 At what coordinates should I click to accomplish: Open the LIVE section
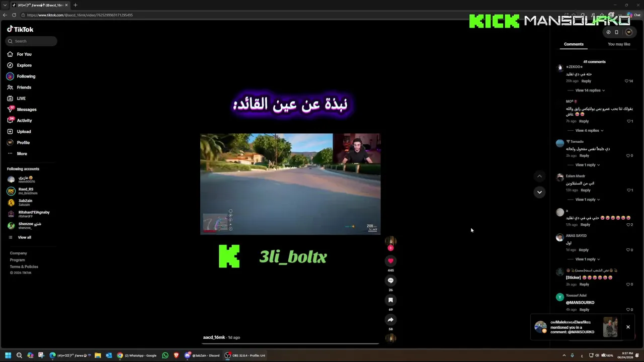click(x=16, y=99)
